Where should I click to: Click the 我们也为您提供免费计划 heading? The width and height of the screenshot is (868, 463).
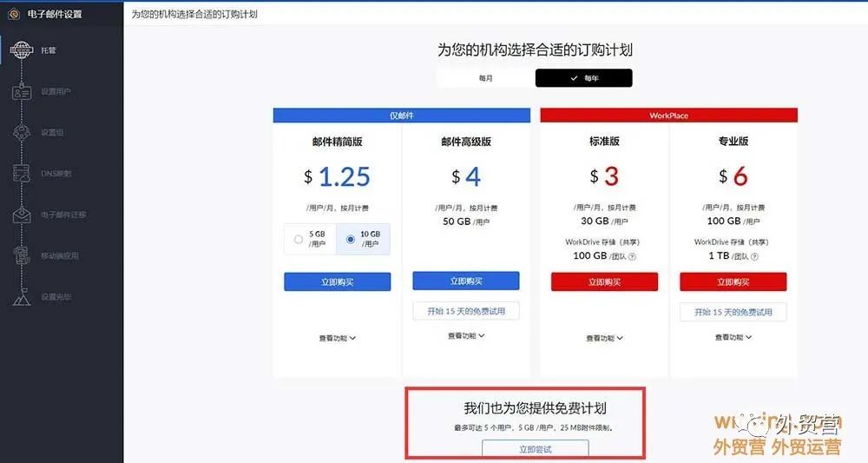click(536, 409)
